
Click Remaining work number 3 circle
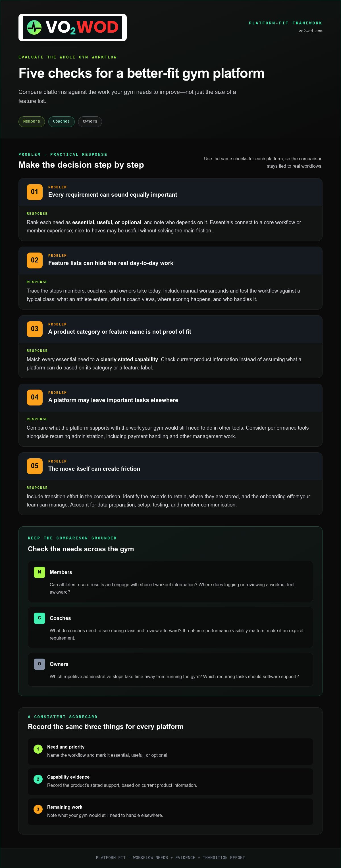click(38, 809)
